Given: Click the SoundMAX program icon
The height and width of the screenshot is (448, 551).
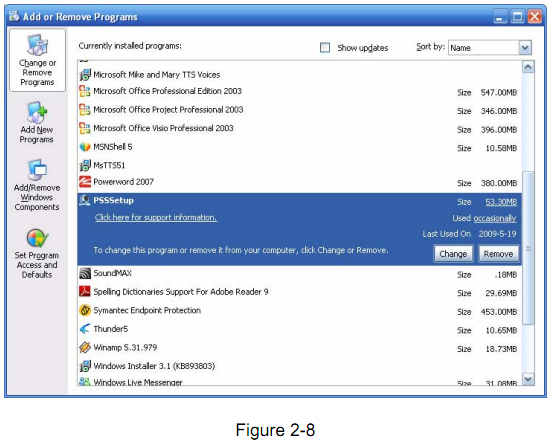Looking at the screenshot, I should pos(85,273).
